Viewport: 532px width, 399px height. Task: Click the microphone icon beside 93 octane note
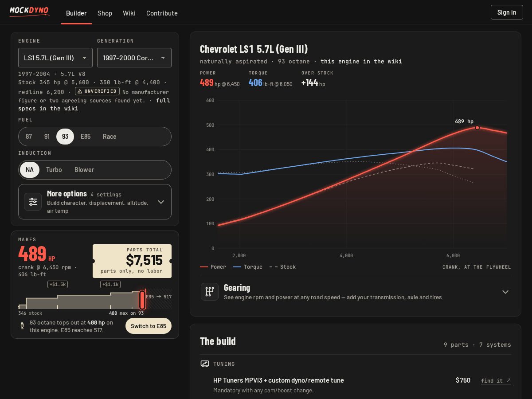click(x=22, y=326)
